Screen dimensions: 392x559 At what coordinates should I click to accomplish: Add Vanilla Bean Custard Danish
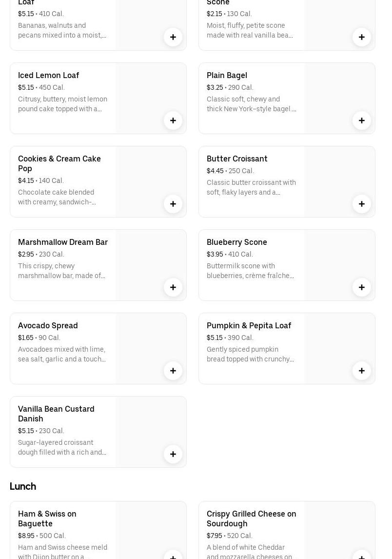point(173,454)
